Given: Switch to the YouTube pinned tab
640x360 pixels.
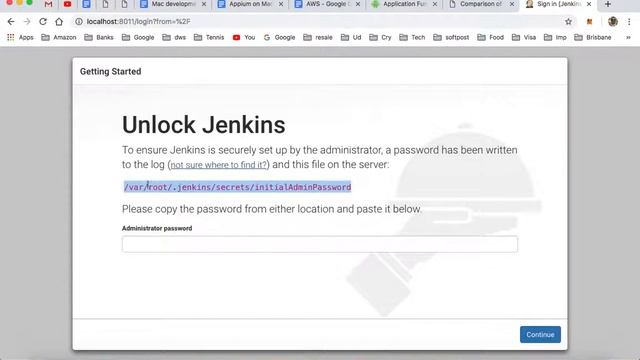Looking at the screenshot, I should [67, 4].
